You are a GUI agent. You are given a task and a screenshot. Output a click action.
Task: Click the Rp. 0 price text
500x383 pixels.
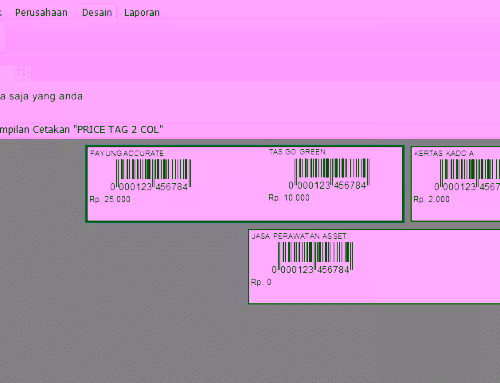(261, 282)
